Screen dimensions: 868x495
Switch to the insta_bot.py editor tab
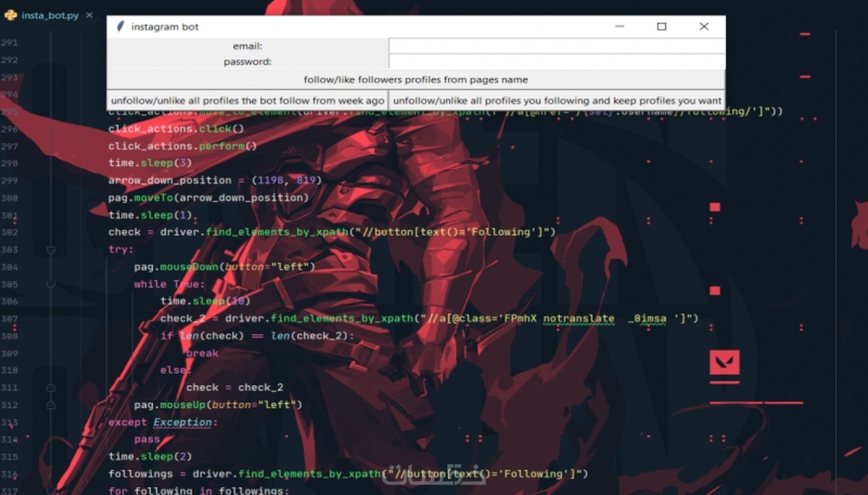(x=50, y=15)
